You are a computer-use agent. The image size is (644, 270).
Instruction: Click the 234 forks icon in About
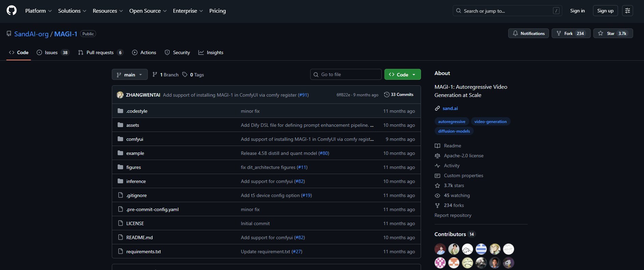437,205
